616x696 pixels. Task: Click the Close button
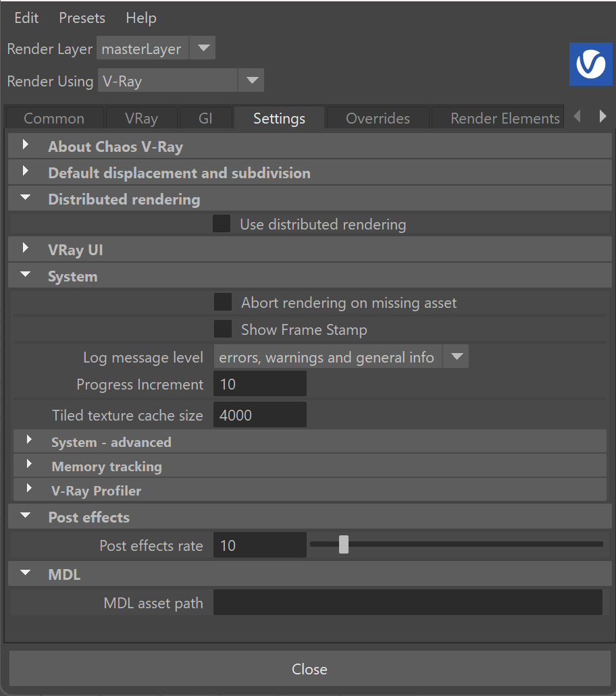309,669
